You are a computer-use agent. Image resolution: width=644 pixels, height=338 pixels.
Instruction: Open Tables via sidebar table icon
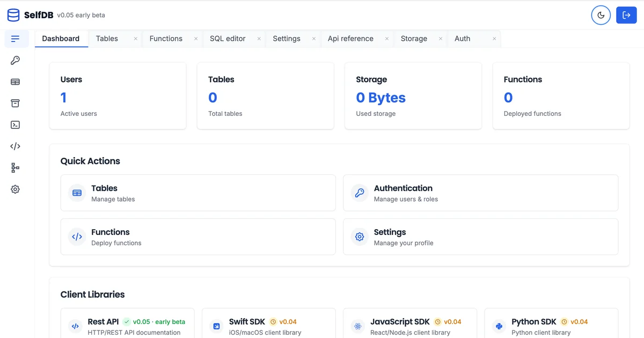[15, 82]
